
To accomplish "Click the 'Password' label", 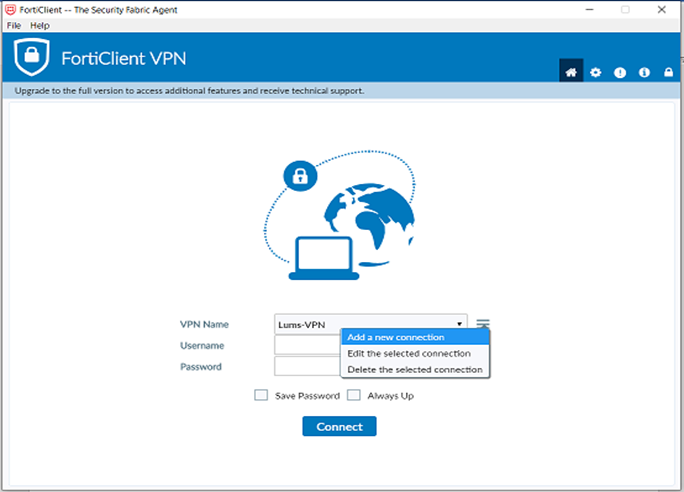I will pos(201,366).
